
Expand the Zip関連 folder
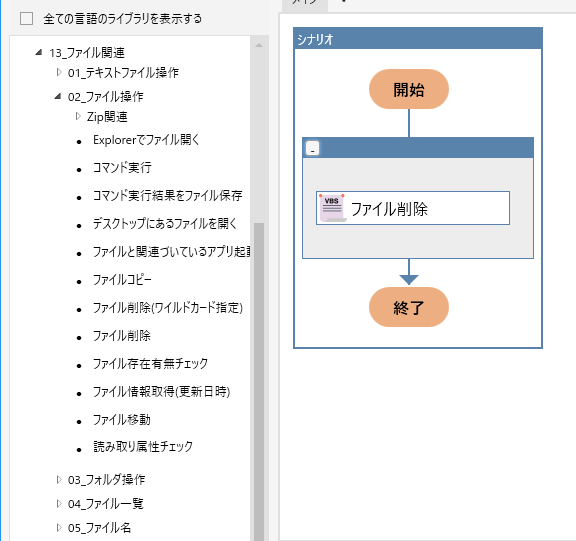[x=78, y=116]
